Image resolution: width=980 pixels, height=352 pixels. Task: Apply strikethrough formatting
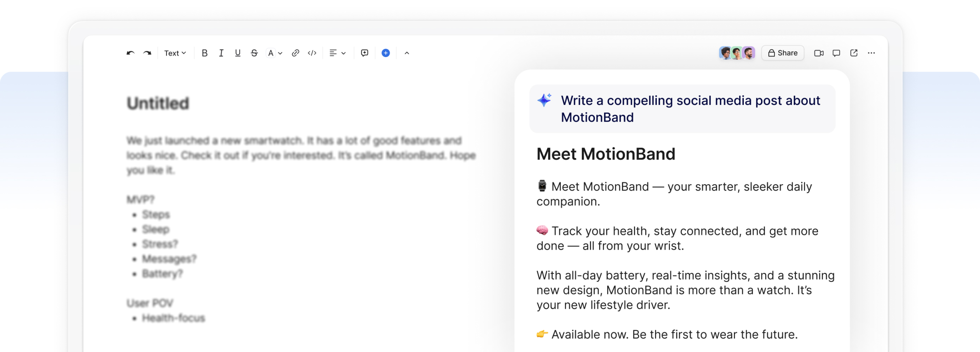(254, 53)
